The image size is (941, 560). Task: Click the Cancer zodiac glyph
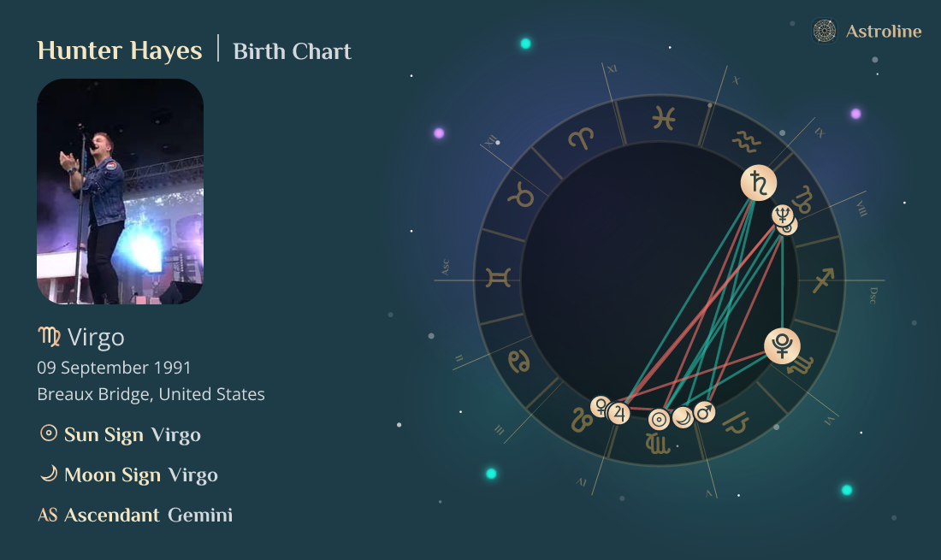[519, 362]
